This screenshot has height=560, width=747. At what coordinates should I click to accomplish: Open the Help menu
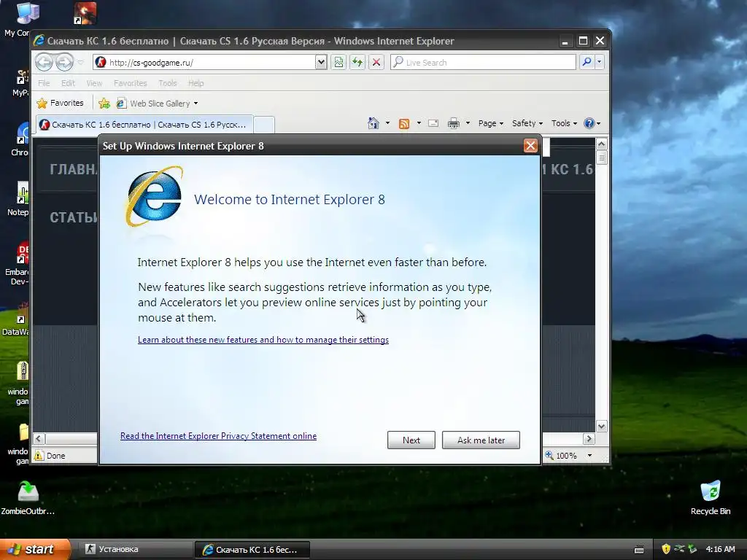196,83
